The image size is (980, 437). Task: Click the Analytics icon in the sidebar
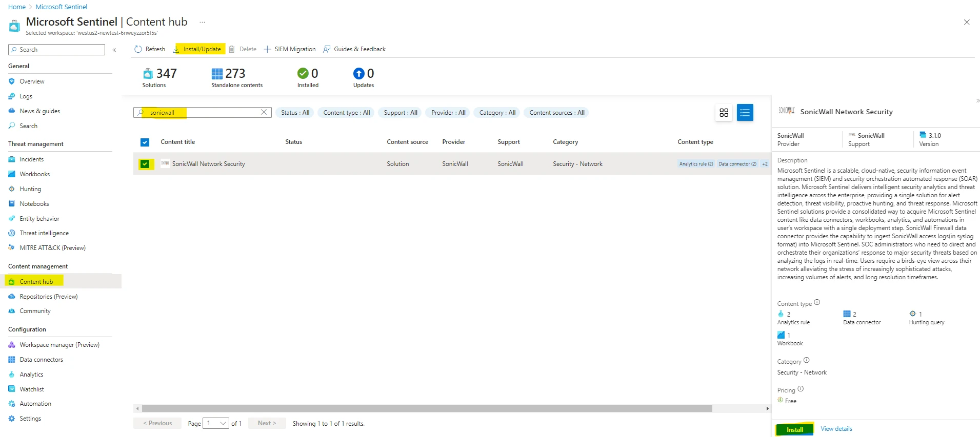[12, 374]
